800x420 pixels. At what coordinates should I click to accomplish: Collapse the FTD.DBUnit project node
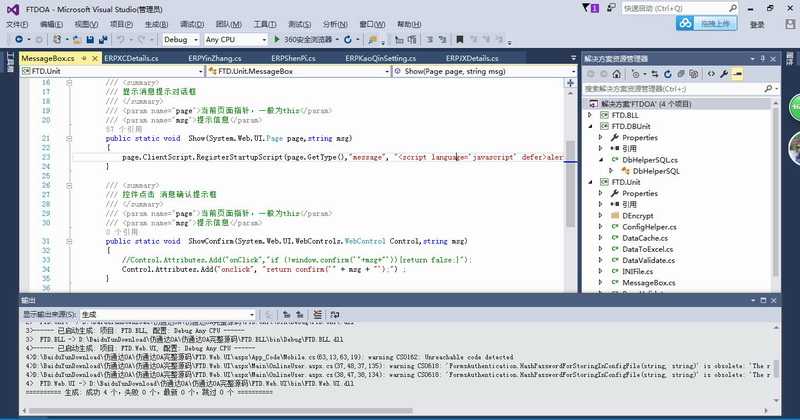tap(590, 126)
